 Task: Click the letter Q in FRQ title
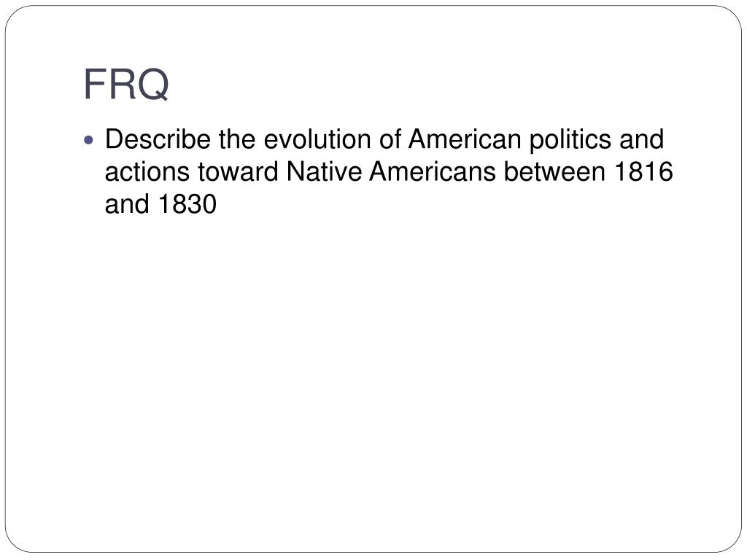[153, 85]
